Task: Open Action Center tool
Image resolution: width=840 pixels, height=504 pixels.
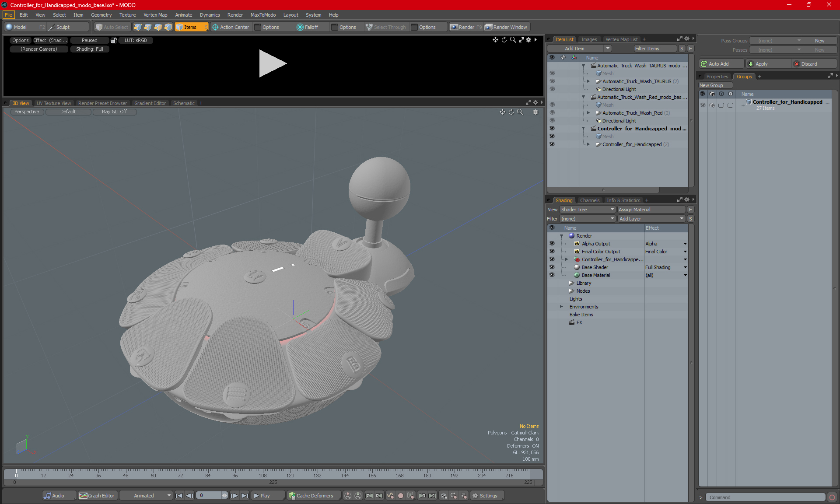Action: pos(231,27)
